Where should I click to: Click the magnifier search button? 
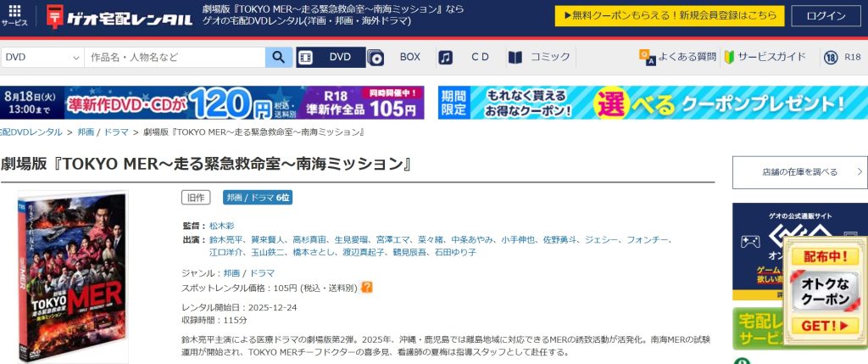point(279,57)
